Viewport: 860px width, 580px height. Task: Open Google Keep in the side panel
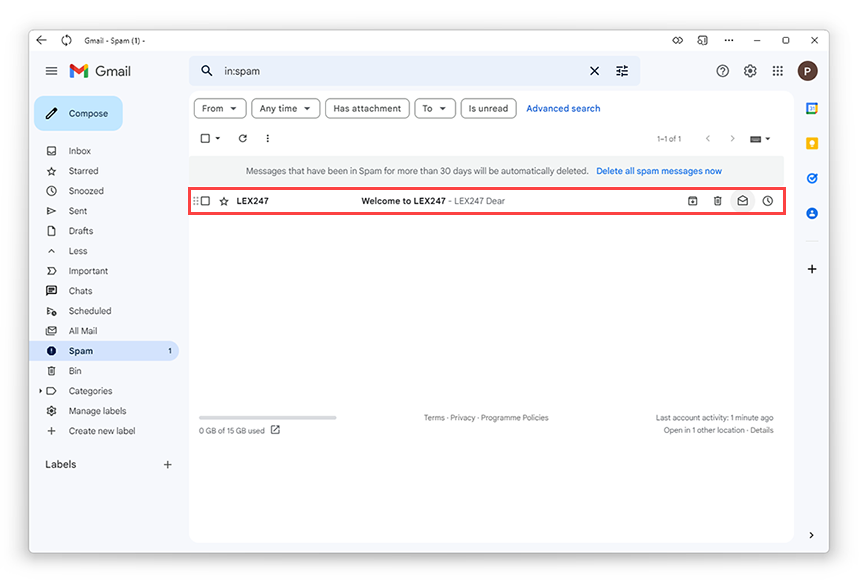coord(812,143)
